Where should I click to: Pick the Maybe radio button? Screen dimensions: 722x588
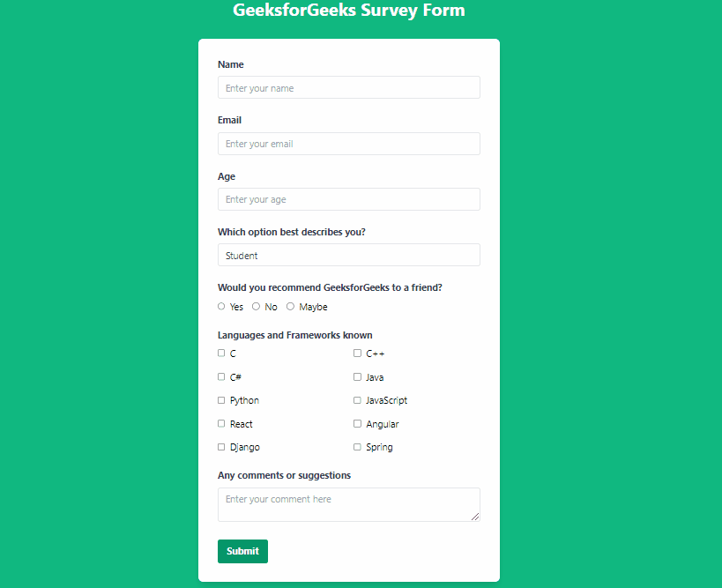coord(290,307)
